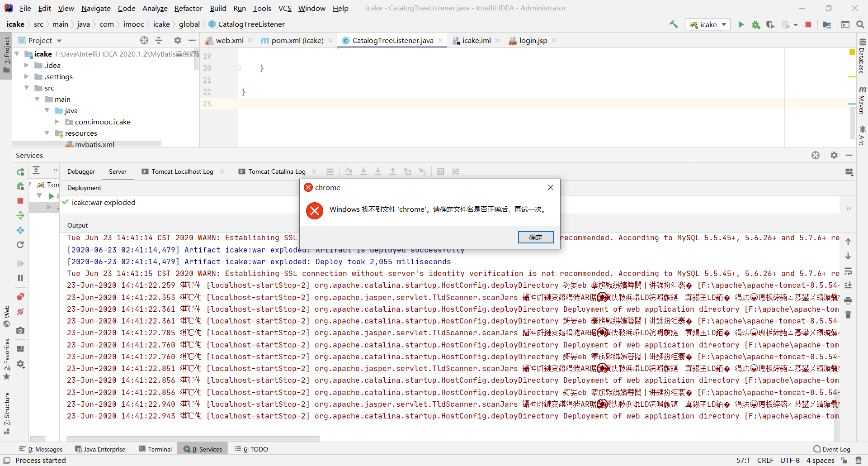
Task: Hide the Project panel with the minus icon
Action: coord(192,40)
